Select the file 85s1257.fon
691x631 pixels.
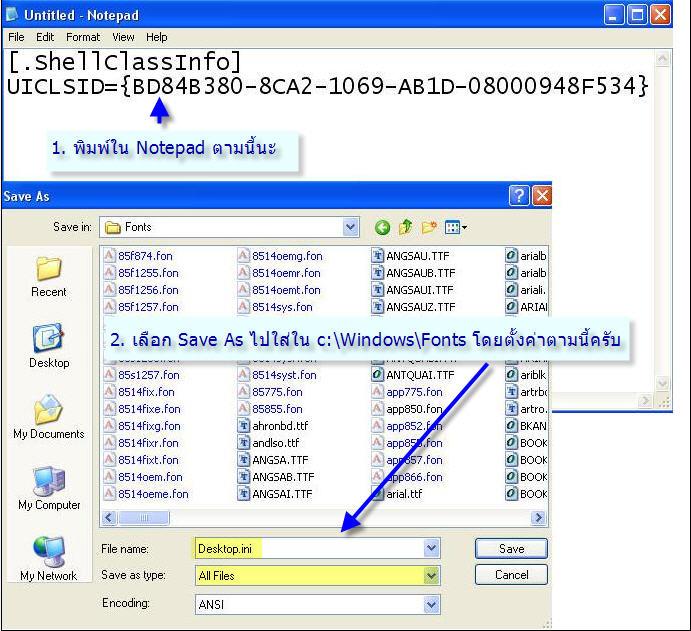(x=142, y=375)
